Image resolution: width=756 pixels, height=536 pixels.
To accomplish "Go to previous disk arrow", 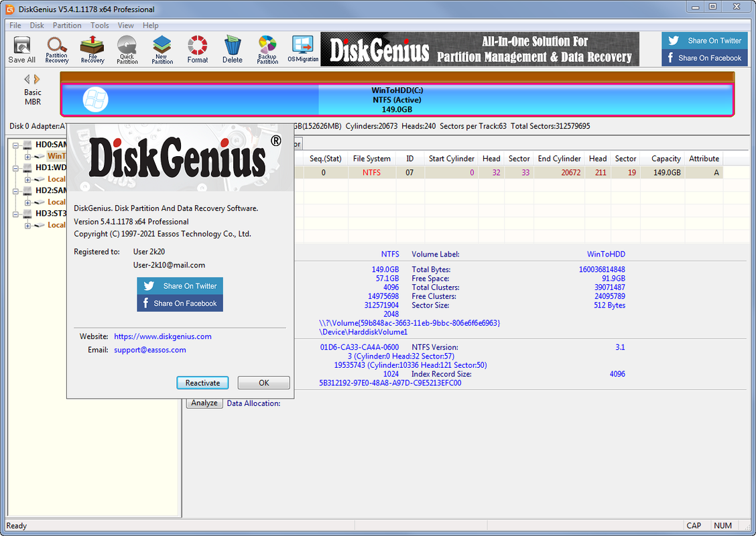I will coord(27,79).
